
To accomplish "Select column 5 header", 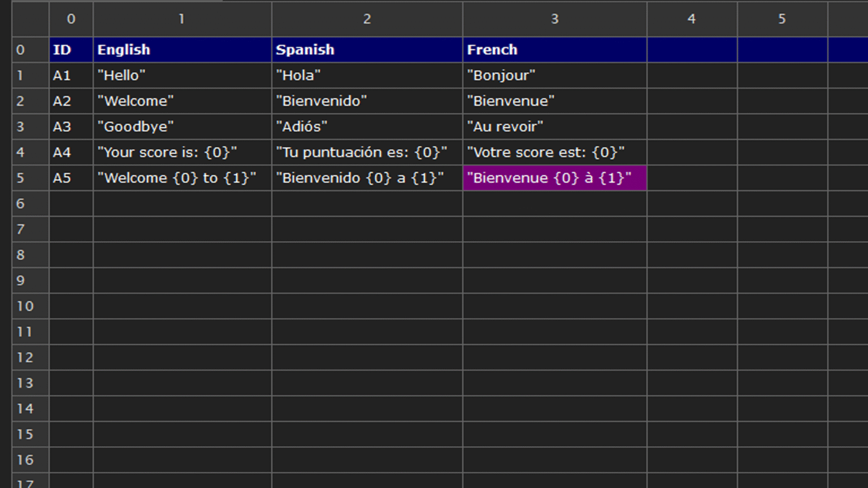I will (x=782, y=19).
